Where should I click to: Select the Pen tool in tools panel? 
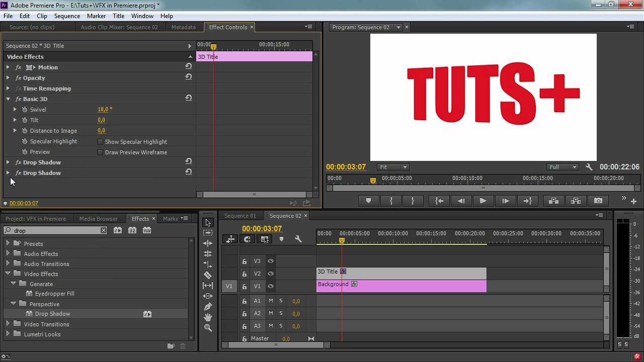tap(208, 307)
